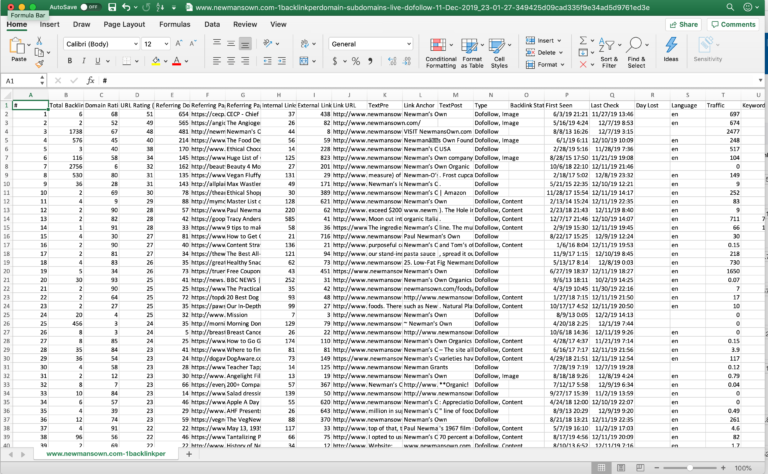Screen dimensions: 768x474
Task: Click the Cut scissors icon
Action: point(39,41)
